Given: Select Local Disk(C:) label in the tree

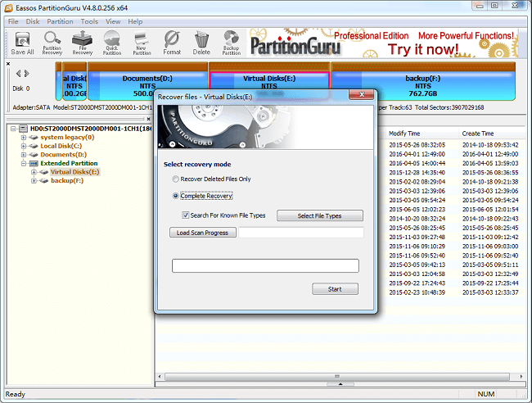Looking at the screenshot, I should (x=61, y=146).
